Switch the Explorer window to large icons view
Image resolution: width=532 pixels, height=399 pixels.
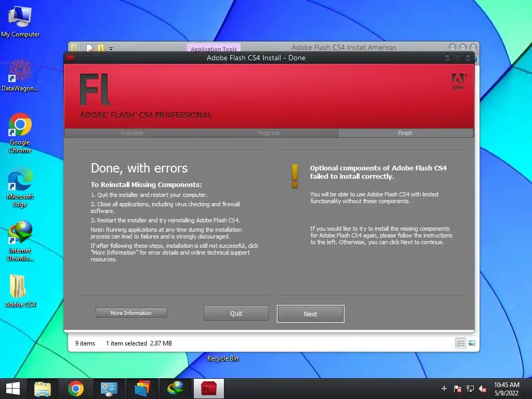[472, 343]
